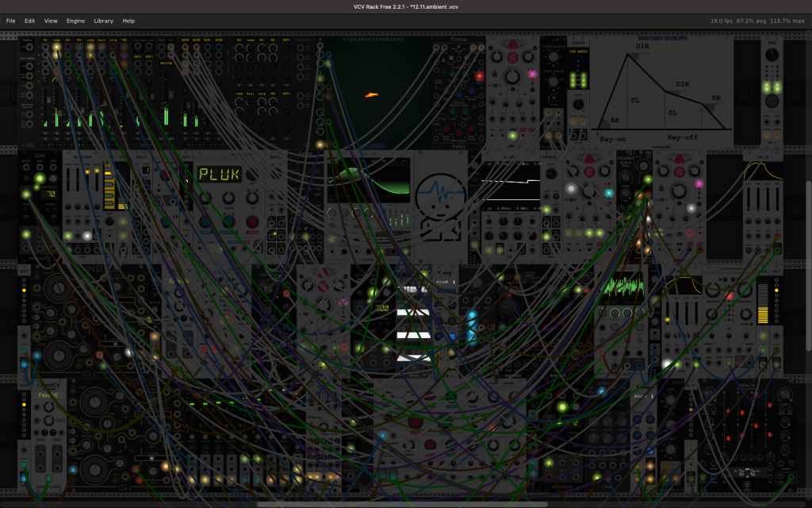The image size is (812, 508).
Task: Click the AUXD label on aux module
Action: (x=219, y=40)
